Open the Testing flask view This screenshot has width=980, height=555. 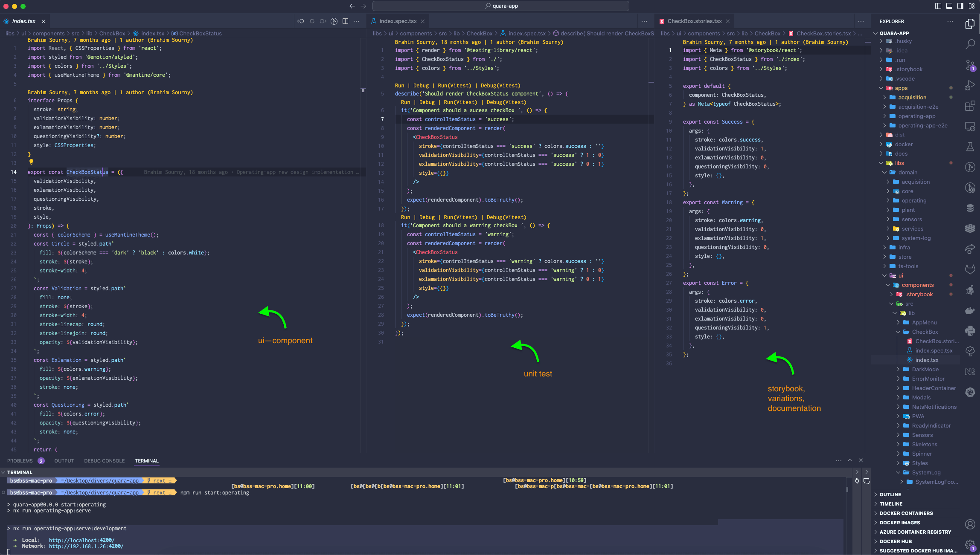970,147
